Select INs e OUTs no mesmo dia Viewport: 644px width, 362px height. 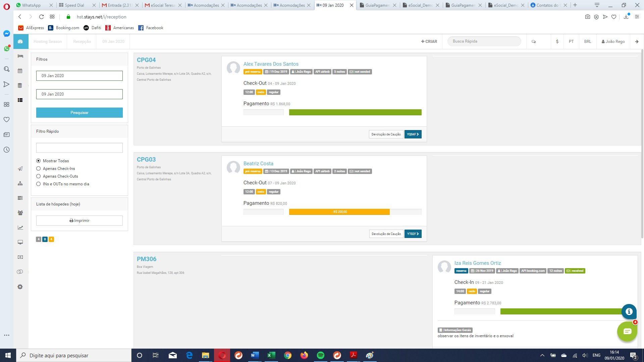38,184
